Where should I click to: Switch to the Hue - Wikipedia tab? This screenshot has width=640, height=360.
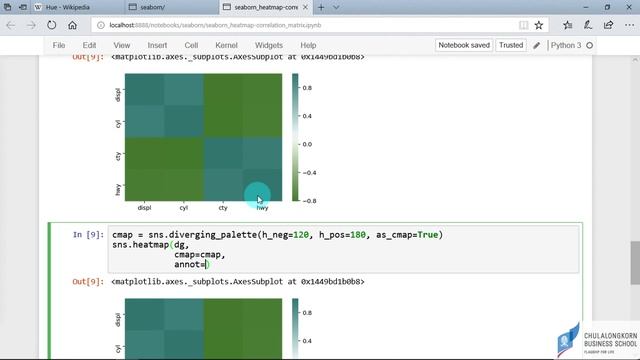[x=78, y=7]
